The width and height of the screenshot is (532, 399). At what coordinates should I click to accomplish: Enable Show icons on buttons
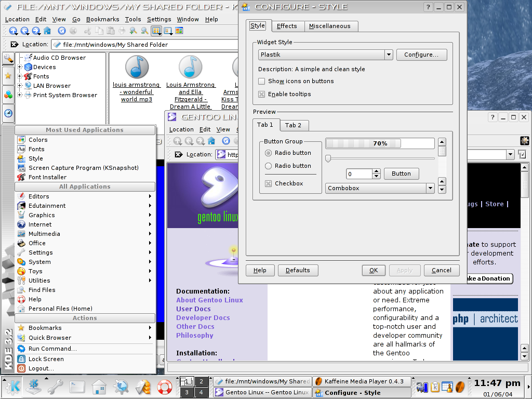(262, 82)
